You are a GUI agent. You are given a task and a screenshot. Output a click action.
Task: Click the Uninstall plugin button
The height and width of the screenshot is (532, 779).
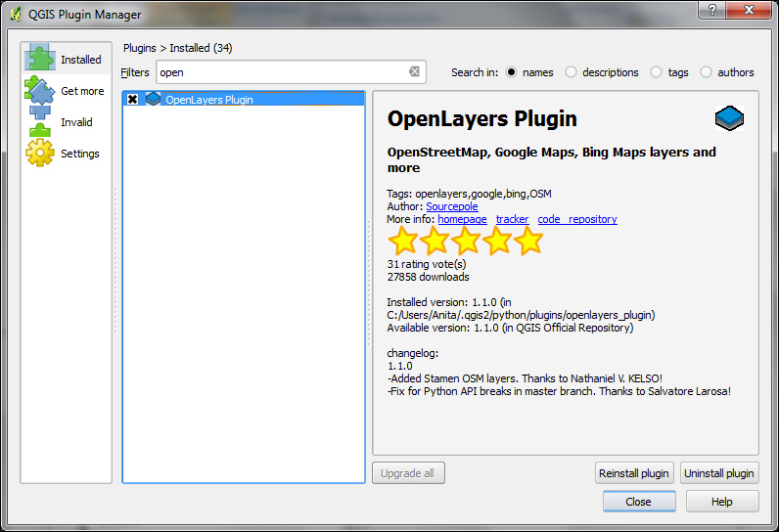tap(719, 473)
